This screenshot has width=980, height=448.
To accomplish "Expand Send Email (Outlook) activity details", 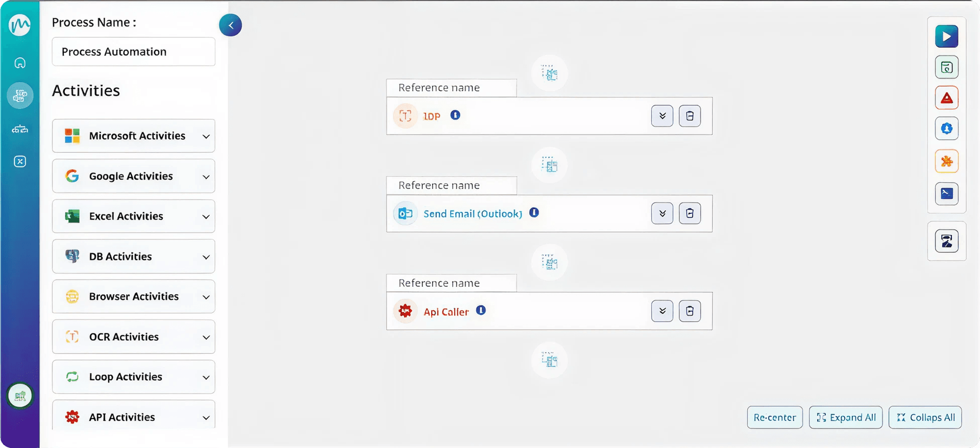I will 662,213.
